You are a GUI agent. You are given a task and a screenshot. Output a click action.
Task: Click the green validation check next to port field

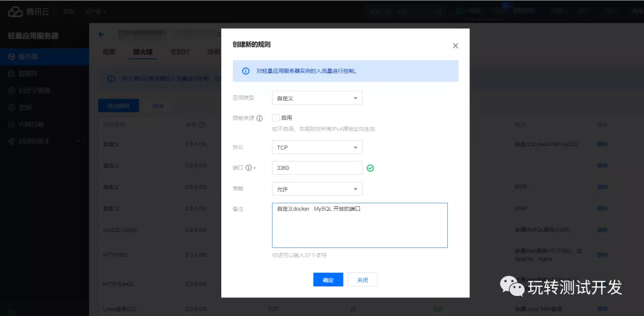coord(370,168)
